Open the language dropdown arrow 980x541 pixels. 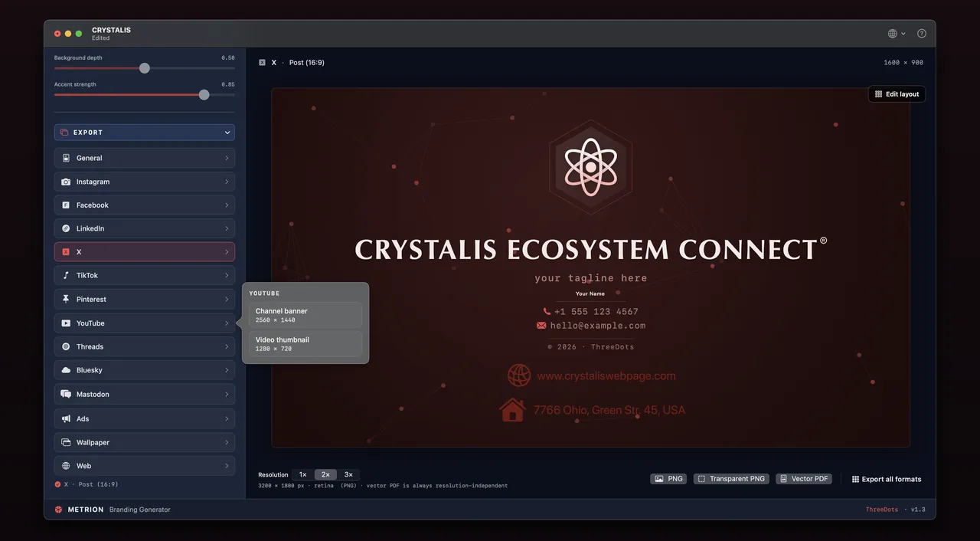coord(903,34)
